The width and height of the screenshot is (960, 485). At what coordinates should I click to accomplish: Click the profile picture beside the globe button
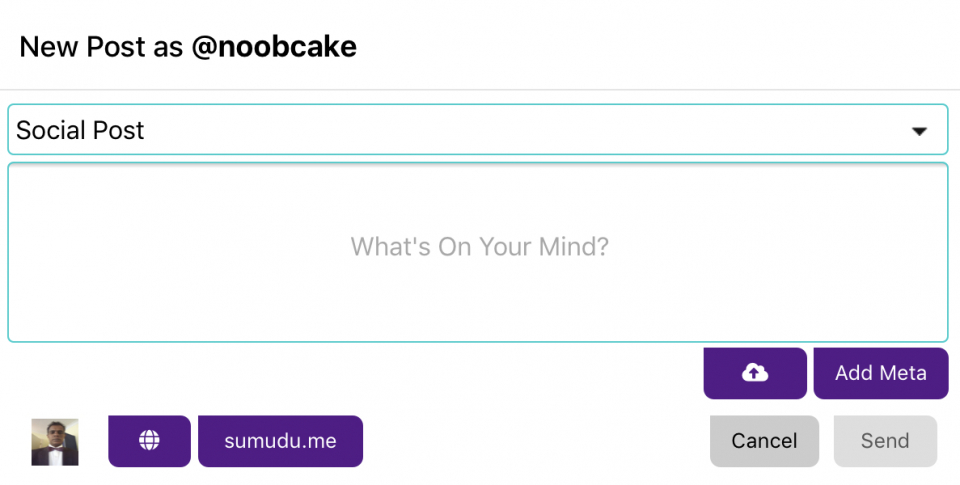coord(55,442)
